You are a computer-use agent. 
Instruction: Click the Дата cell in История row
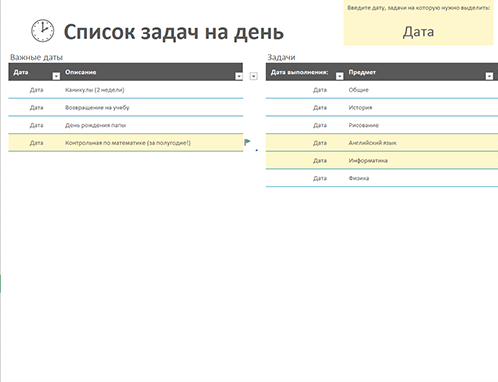[x=320, y=107]
